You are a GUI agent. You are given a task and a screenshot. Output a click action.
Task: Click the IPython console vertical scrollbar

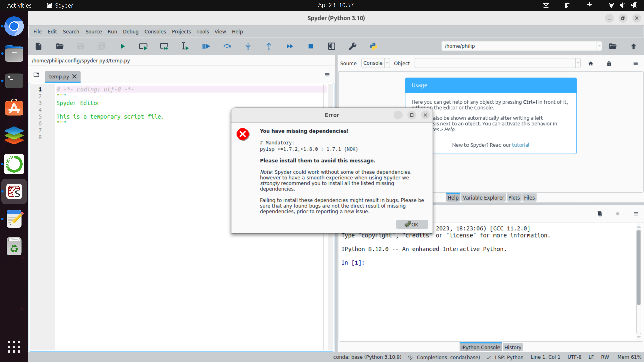click(x=639, y=267)
